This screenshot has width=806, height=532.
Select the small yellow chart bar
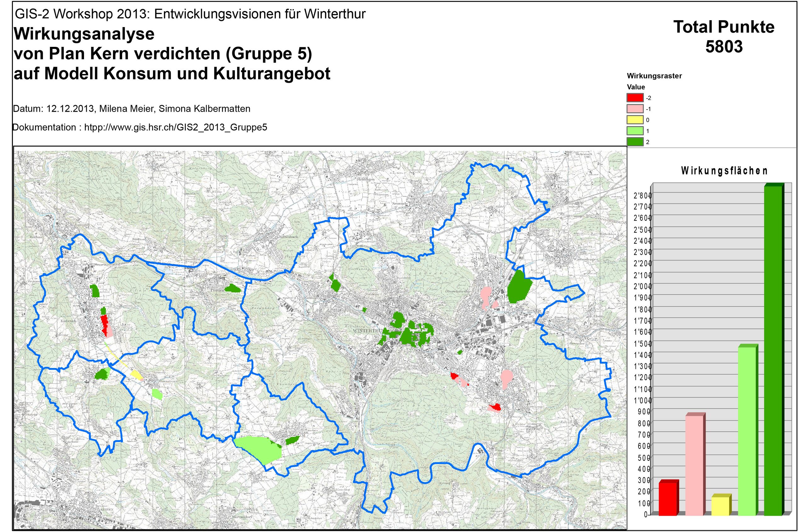(720, 506)
